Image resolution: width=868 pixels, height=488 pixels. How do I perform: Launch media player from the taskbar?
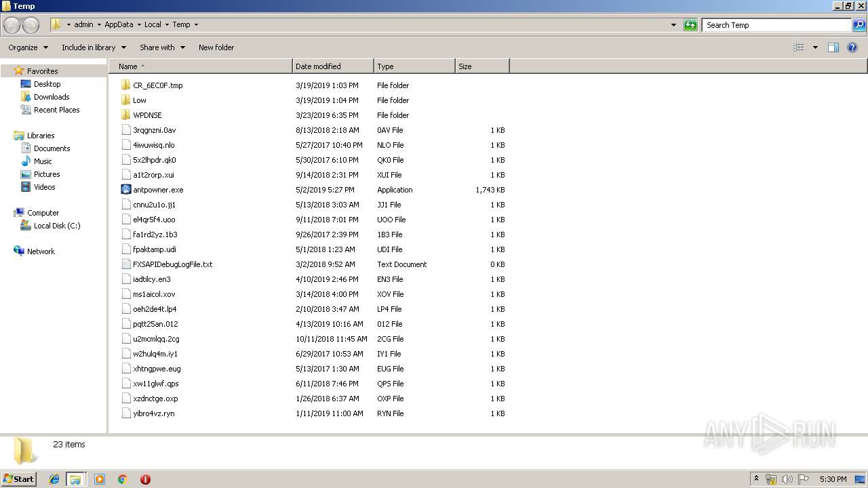click(x=100, y=479)
